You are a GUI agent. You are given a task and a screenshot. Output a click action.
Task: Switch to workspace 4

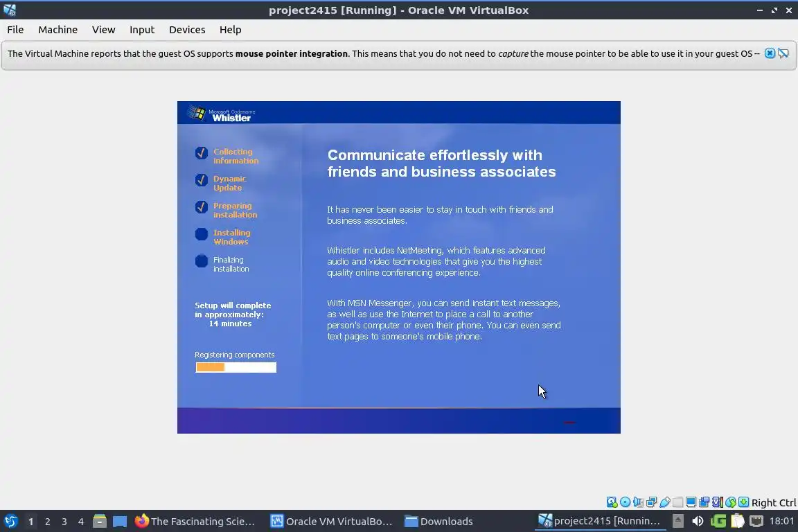(81, 522)
